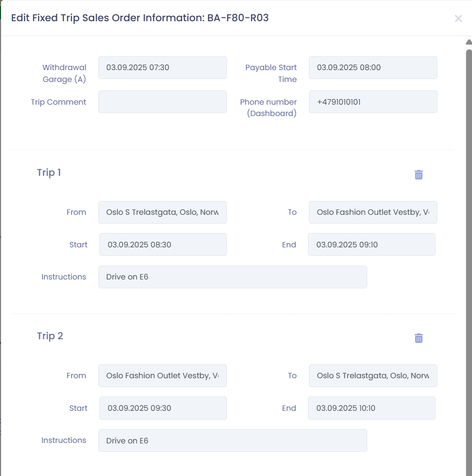The width and height of the screenshot is (472, 476).
Task: Click the Trip 2 section heading
Action: point(50,336)
